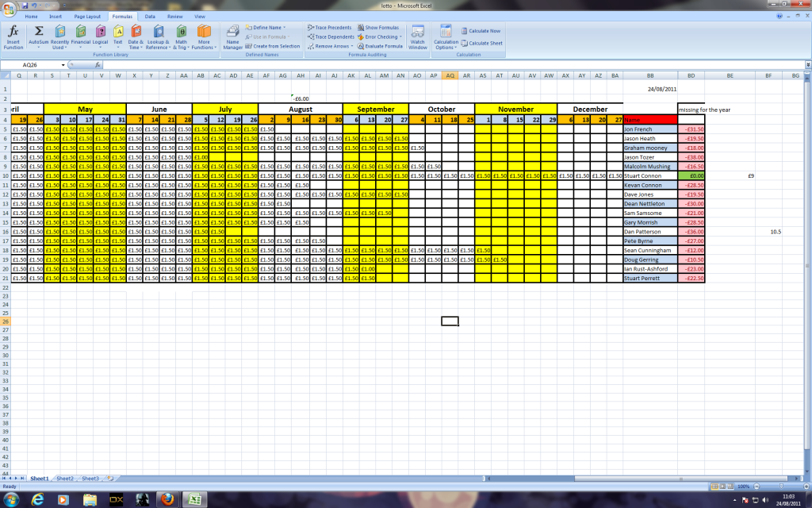Open the Sheet2 worksheet tab
812x508 pixels.
click(65, 479)
